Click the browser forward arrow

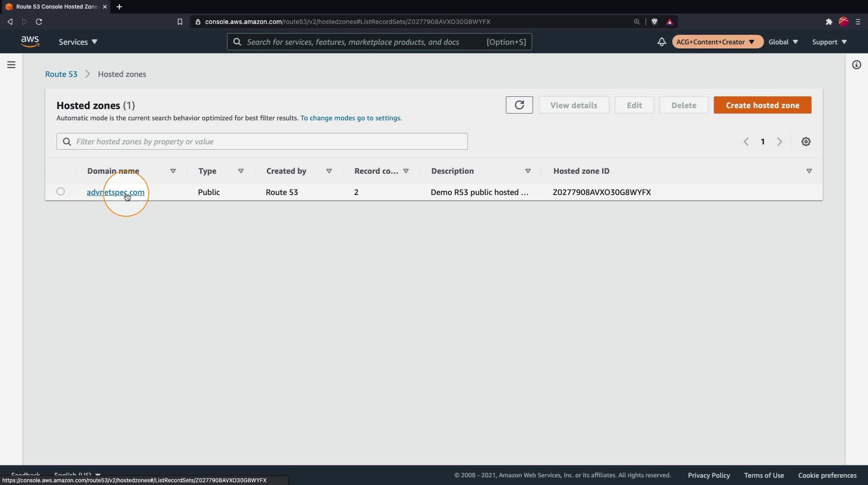coord(24,22)
